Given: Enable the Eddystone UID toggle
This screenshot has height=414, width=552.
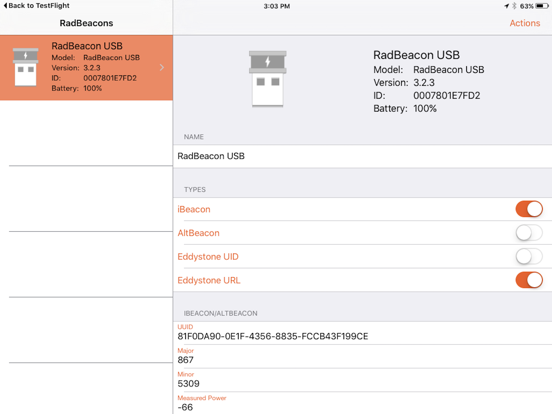Looking at the screenshot, I should point(529,256).
